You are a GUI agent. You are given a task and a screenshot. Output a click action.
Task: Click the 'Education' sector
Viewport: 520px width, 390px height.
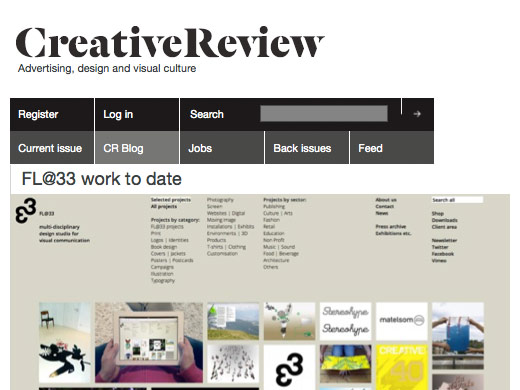coord(274,233)
